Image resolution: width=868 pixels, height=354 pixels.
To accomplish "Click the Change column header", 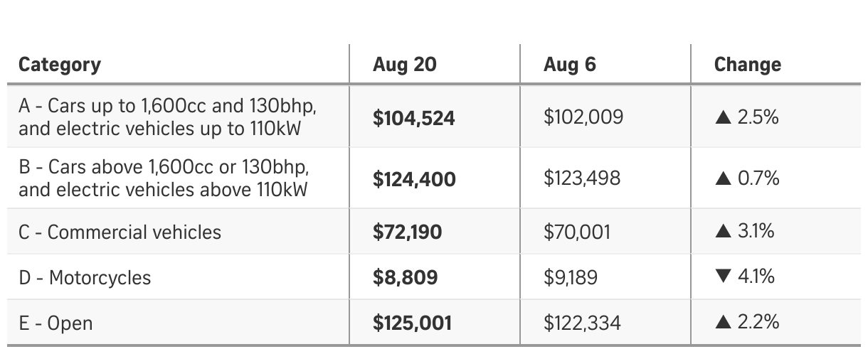I will coord(747,65).
